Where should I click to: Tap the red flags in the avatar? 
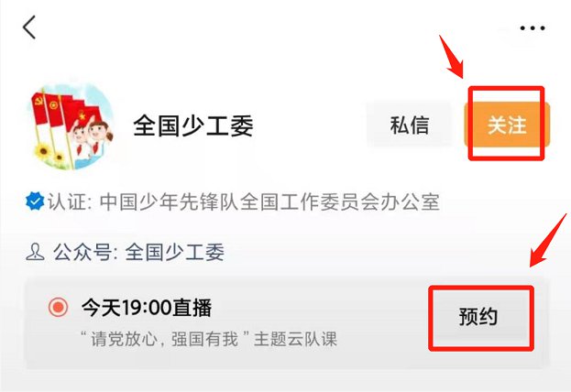(x=64, y=108)
